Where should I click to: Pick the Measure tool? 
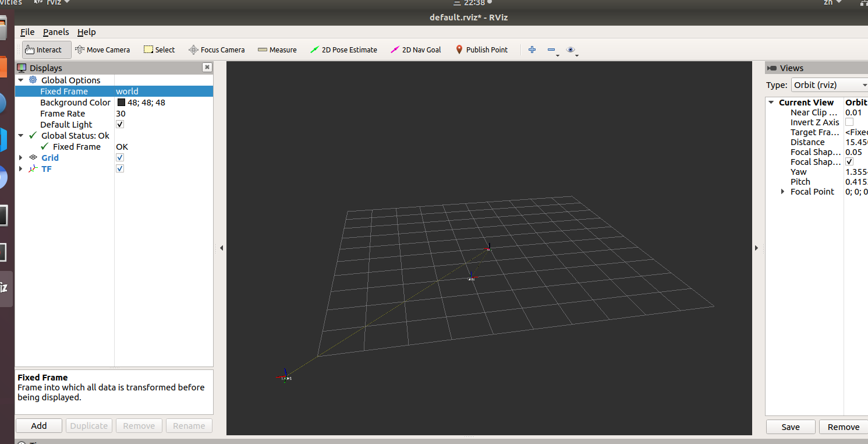coord(277,50)
